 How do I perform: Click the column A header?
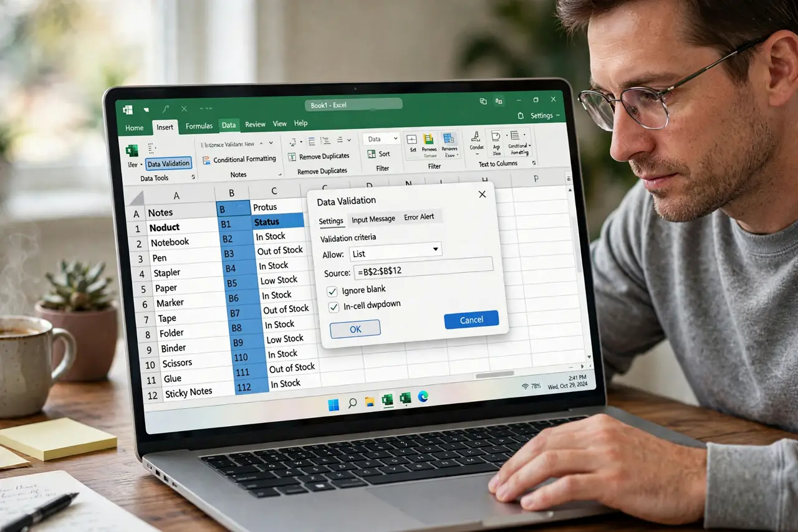coord(176,196)
